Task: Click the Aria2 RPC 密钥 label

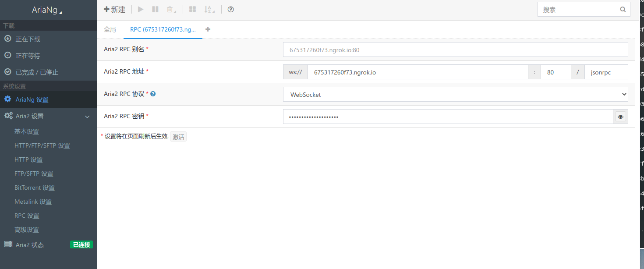Action: [x=124, y=116]
